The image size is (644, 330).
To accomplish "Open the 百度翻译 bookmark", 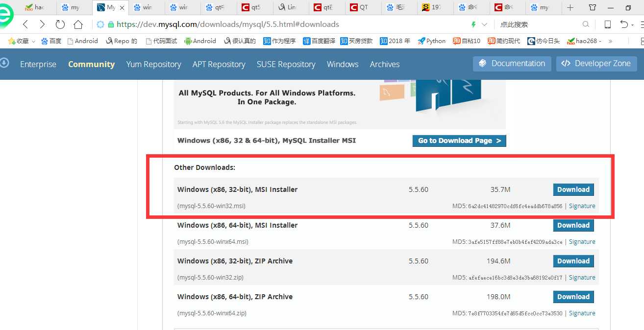I will coord(319,41).
